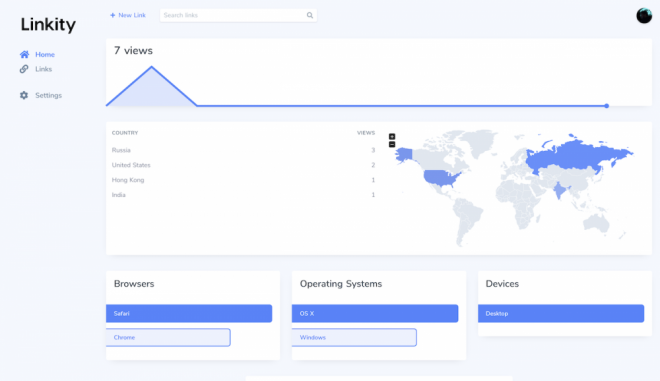The image size is (660, 381).
Task: Click the end point of views chart
Action: pyautogui.click(x=607, y=106)
